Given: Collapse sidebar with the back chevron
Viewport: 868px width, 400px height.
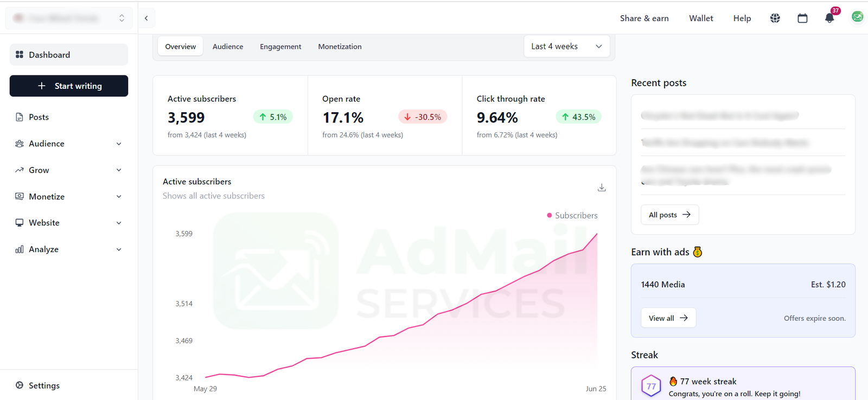Looking at the screenshot, I should tap(146, 18).
